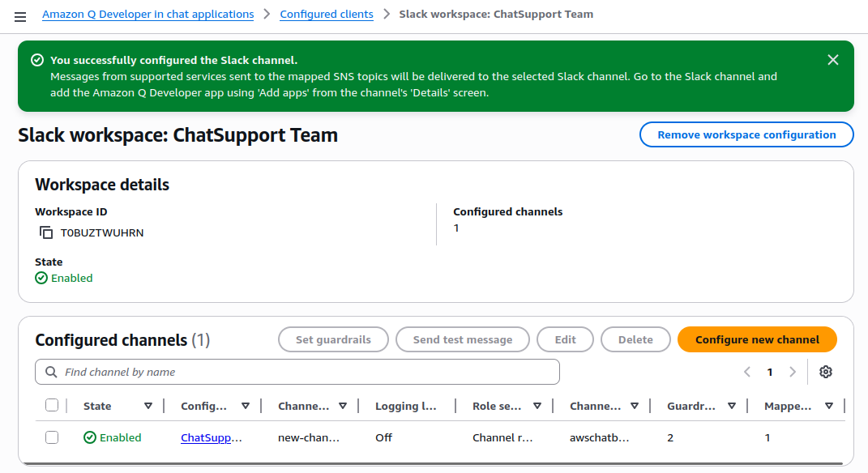Click the Enabled status icon in channel row
868x473 pixels.
(x=90, y=437)
